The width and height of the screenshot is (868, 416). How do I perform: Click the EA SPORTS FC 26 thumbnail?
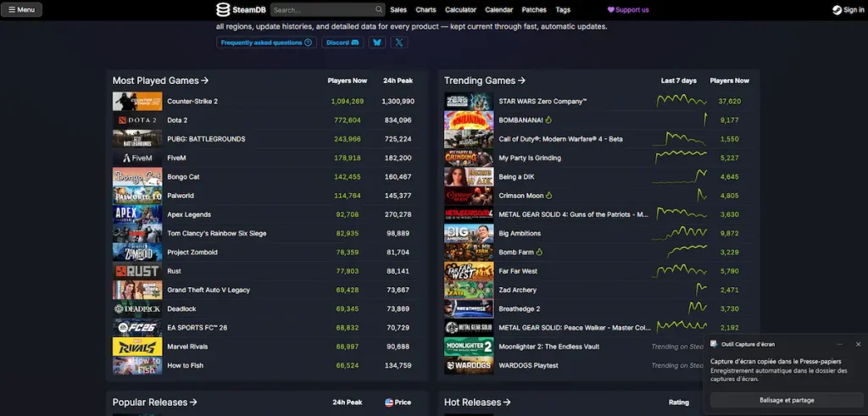(x=137, y=328)
